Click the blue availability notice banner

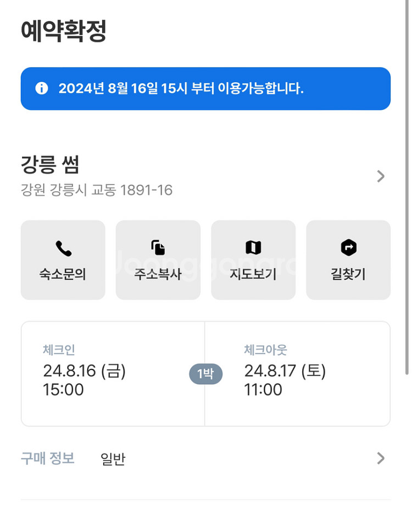point(205,88)
